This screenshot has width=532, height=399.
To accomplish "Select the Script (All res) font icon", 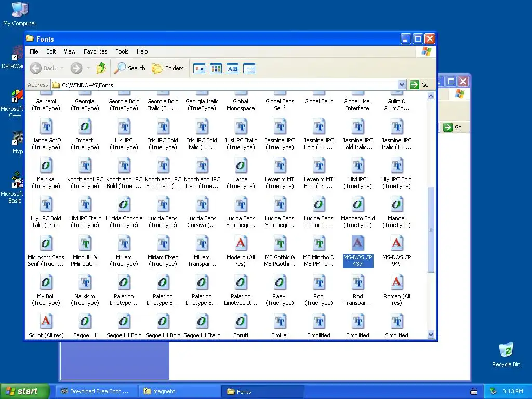I will (46, 322).
